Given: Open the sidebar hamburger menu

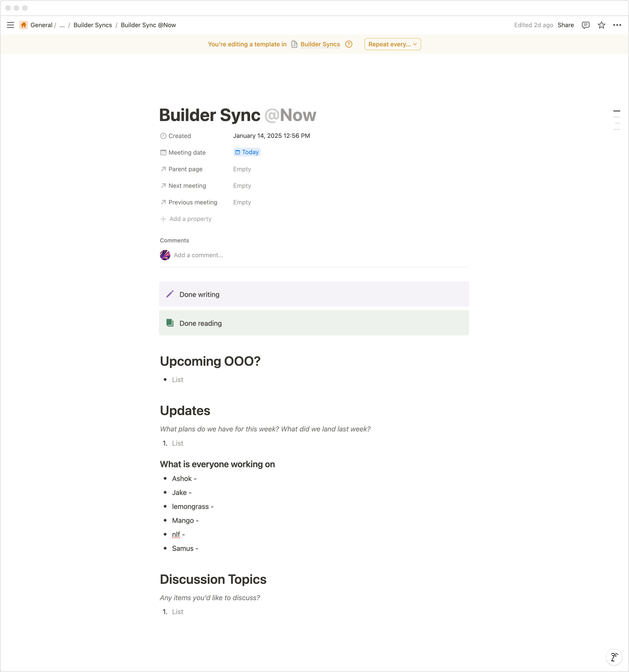Looking at the screenshot, I should point(10,25).
